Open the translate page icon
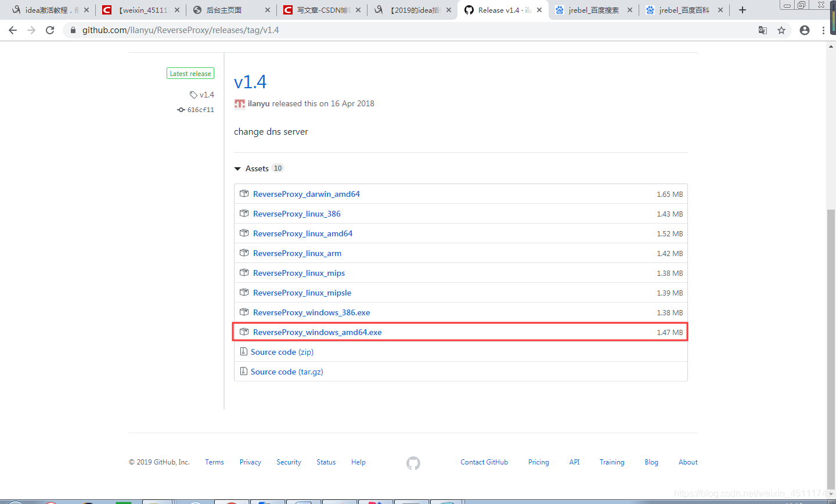 (x=763, y=30)
